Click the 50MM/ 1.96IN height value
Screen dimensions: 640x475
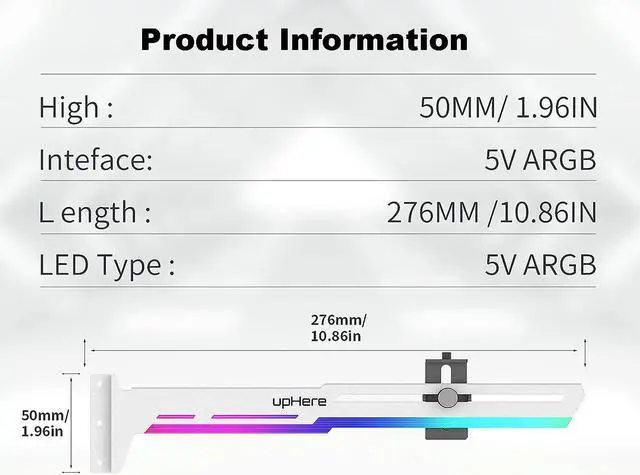tap(508, 108)
